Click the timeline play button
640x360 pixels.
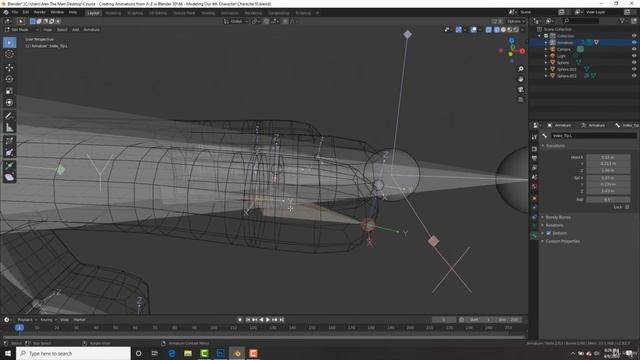[x=268, y=320]
